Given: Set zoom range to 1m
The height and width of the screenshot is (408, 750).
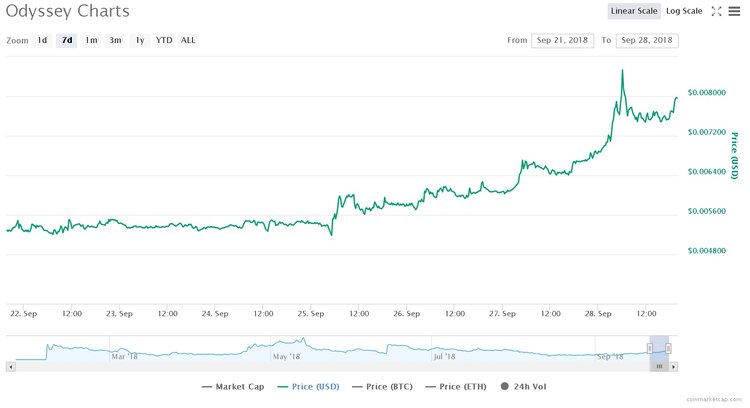Looking at the screenshot, I should tap(91, 40).
